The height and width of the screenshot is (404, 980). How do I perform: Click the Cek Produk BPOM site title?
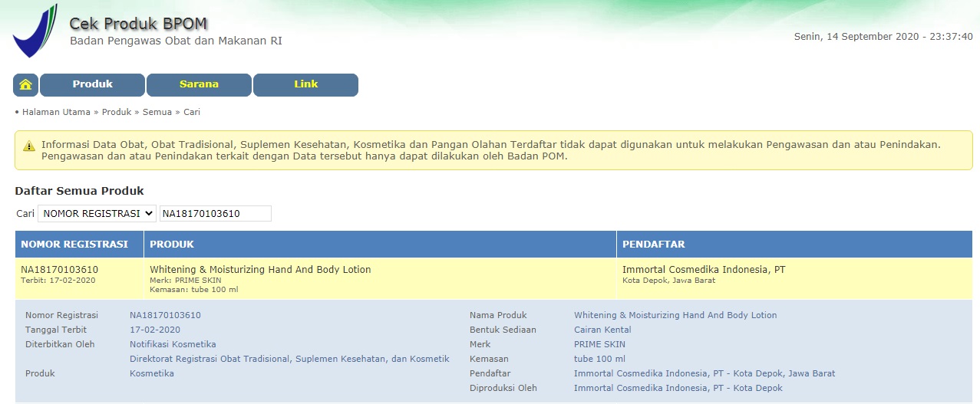[x=138, y=24]
